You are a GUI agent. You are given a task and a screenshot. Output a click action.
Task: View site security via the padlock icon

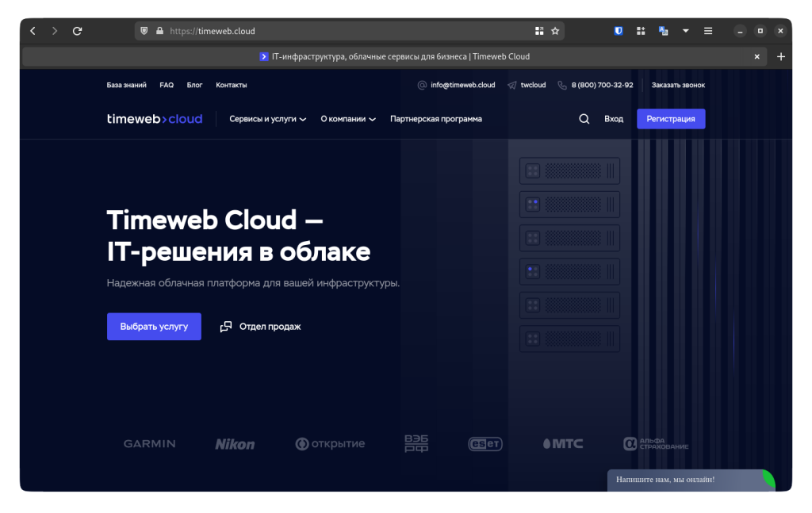pyautogui.click(x=159, y=31)
